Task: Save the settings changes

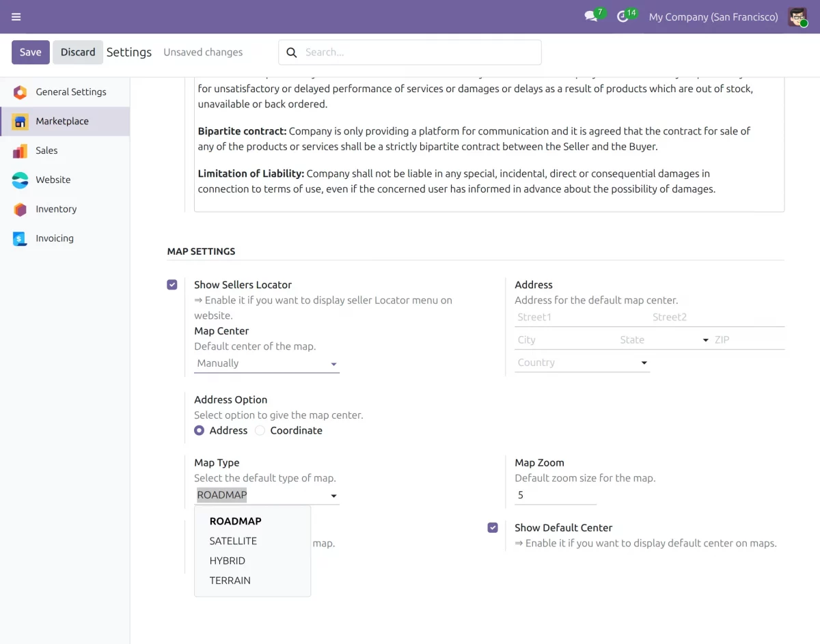Action: (31, 53)
